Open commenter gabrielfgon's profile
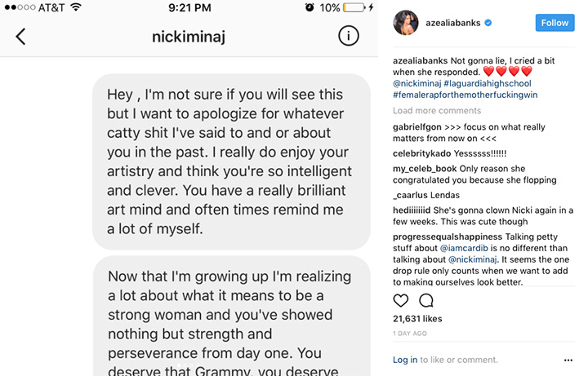The height and width of the screenshot is (376, 588). (x=416, y=127)
